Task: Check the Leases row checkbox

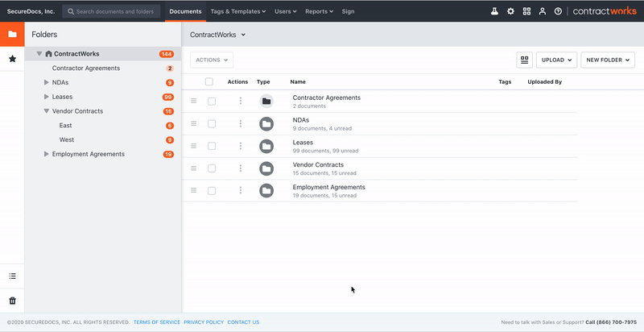Action: (x=212, y=146)
